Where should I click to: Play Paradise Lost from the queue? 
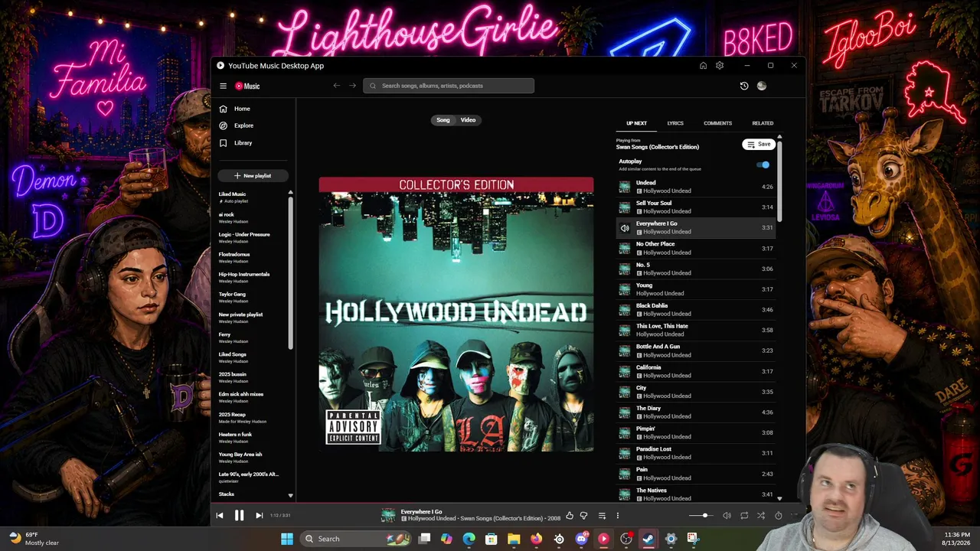click(x=695, y=453)
